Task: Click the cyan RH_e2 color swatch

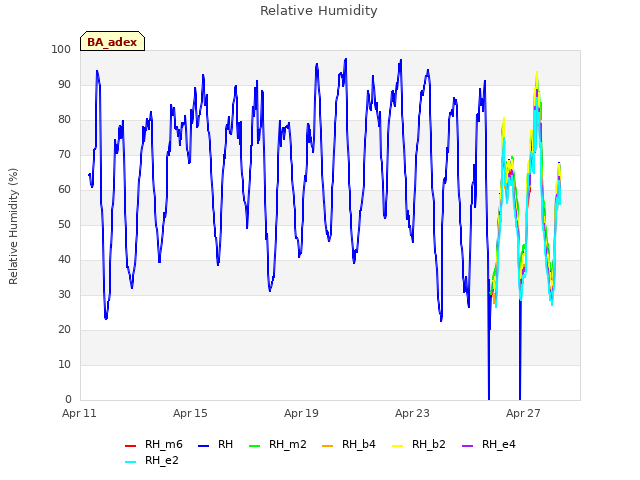Action: tap(130, 462)
